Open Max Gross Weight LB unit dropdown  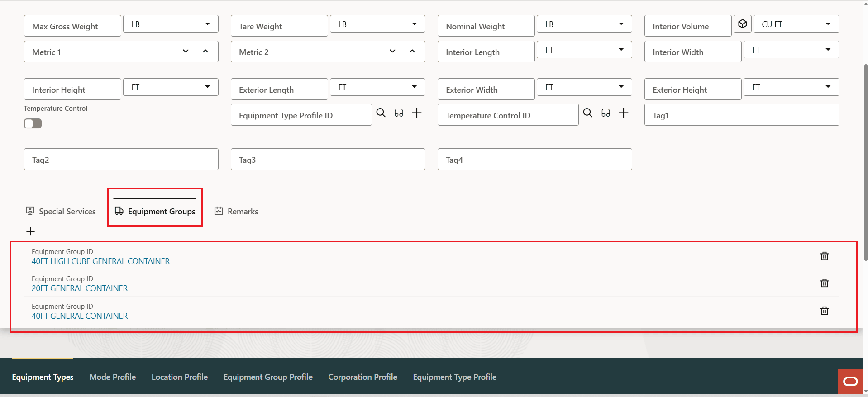tap(171, 24)
